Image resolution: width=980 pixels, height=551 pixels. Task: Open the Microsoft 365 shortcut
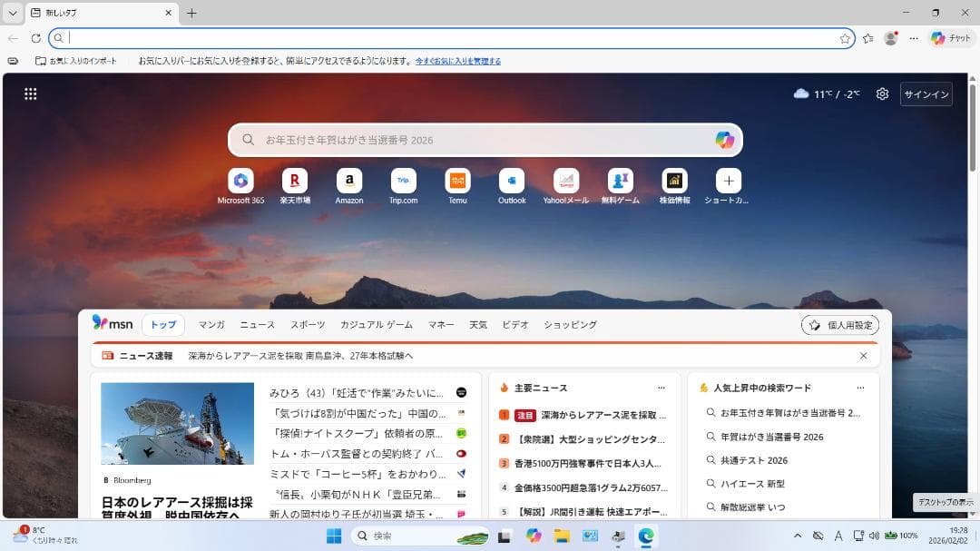240,181
